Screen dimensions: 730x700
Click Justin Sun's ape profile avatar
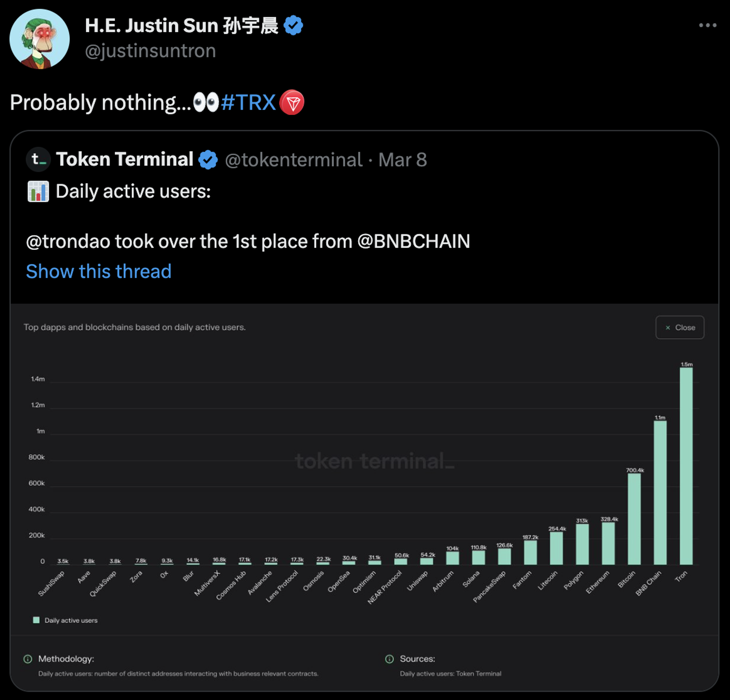pyautogui.click(x=40, y=39)
